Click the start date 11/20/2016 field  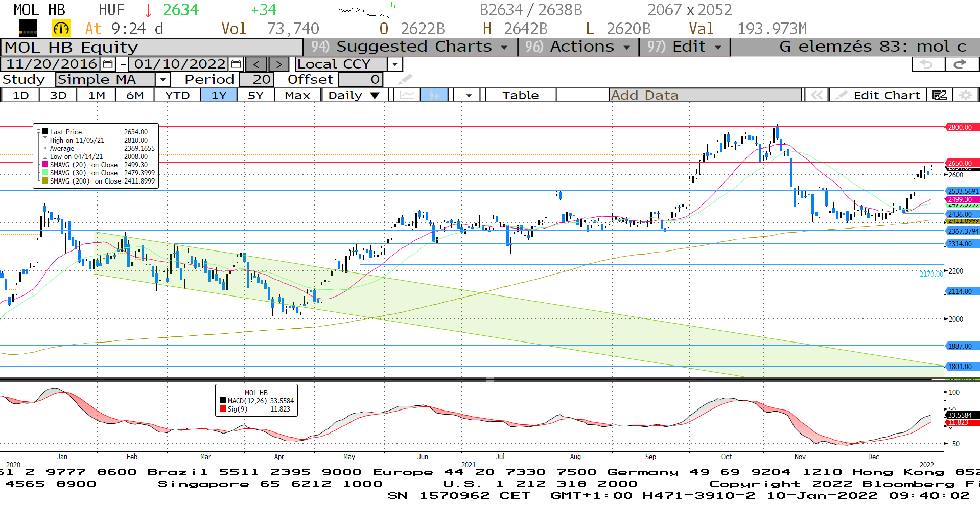coord(51,64)
